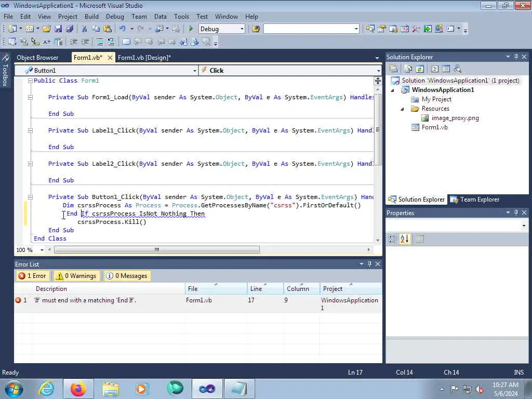The height and width of the screenshot is (399, 532).
Task: Select image_proxy.png in Solution Explorer
Action: (x=455, y=118)
